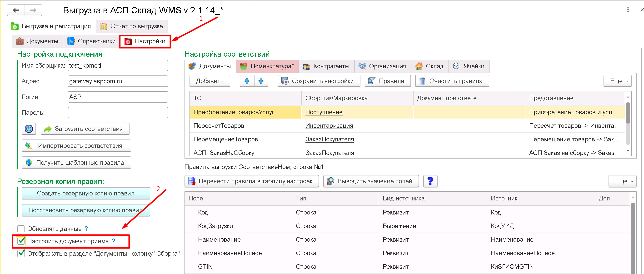Click the 1С column header
Screen dimensions: 644x274
(x=245, y=98)
